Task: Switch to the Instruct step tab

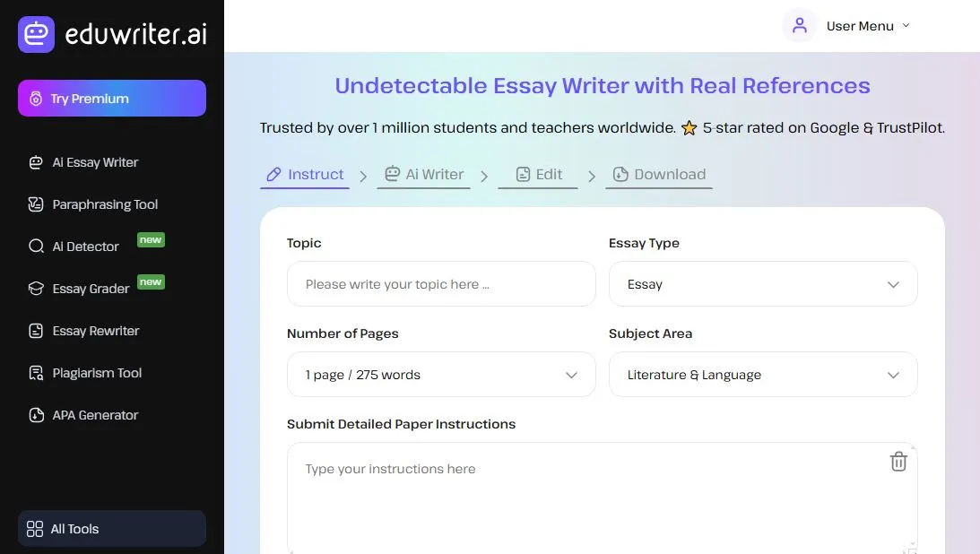Action: point(304,175)
